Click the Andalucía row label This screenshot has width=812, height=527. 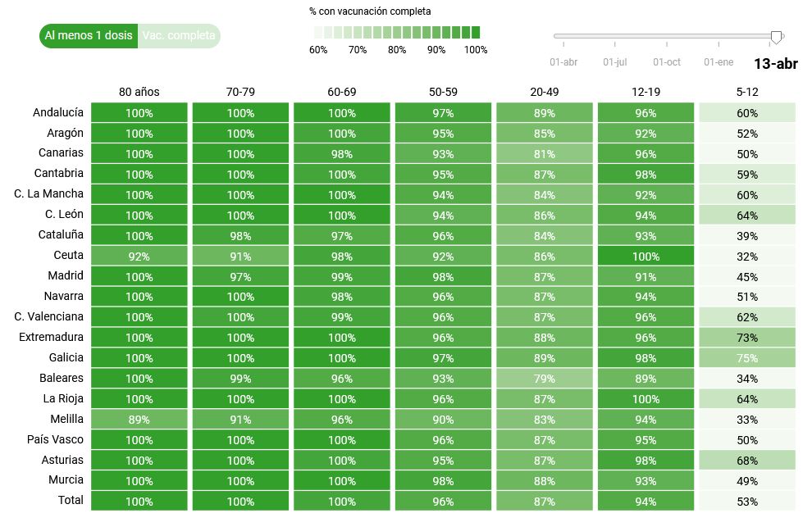(x=58, y=112)
